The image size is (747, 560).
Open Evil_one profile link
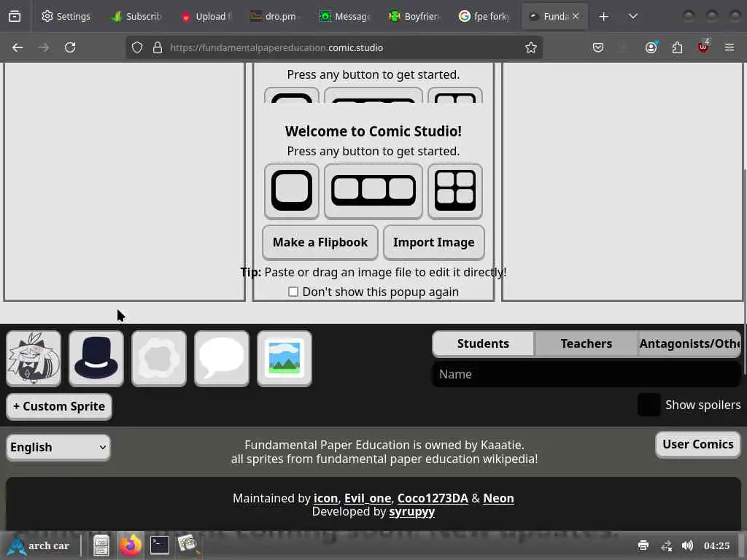(x=368, y=498)
